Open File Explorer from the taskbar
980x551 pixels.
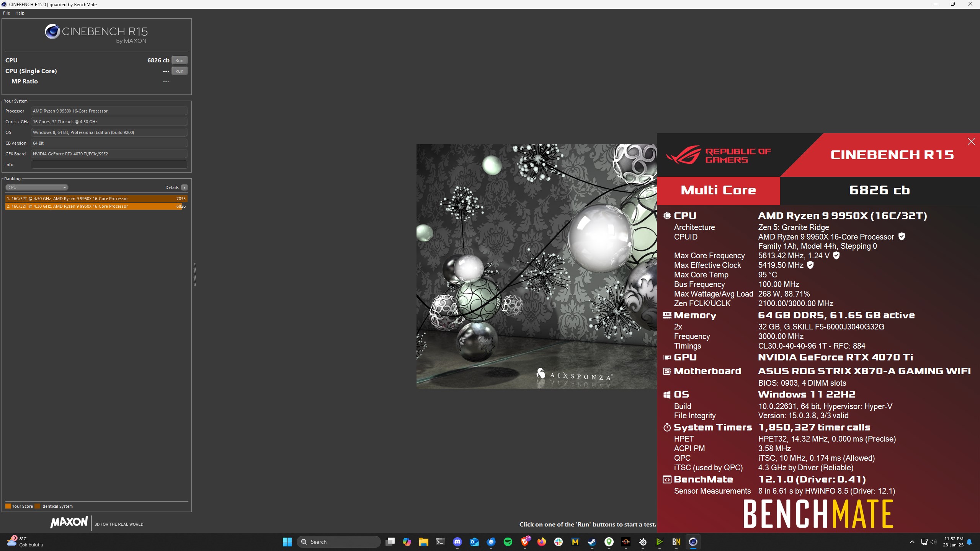423,542
